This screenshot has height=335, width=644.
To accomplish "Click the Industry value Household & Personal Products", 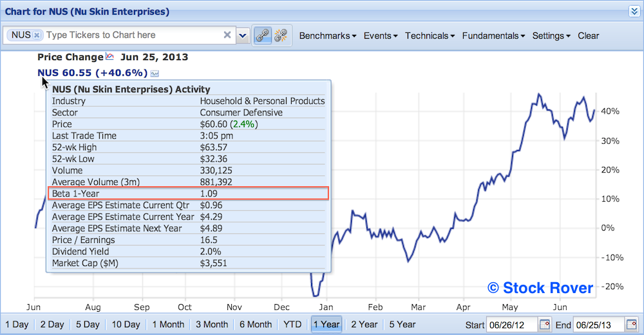I will pyautogui.click(x=262, y=101).
